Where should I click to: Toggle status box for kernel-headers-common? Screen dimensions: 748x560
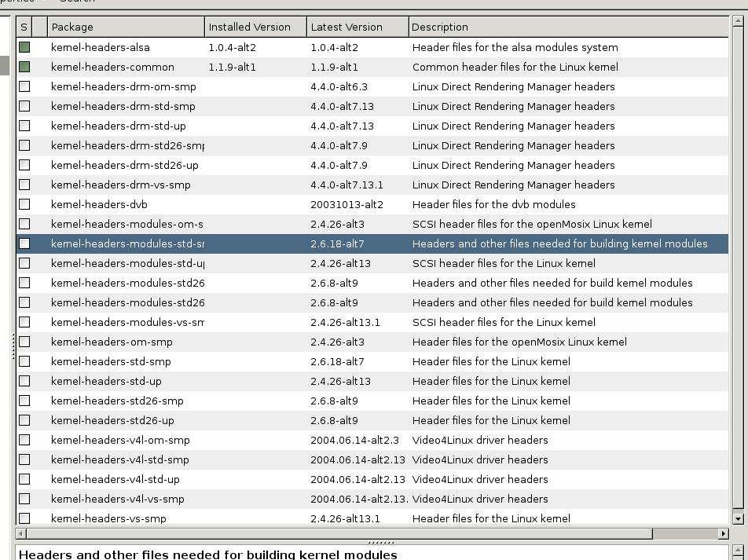pyautogui.click(x=24, y=67)
